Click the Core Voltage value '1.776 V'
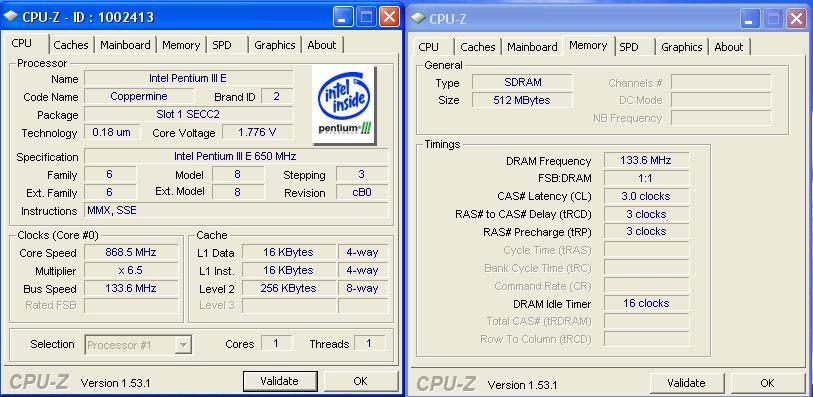Viewport: 813px width, 397px height. (x=257, y=132)
